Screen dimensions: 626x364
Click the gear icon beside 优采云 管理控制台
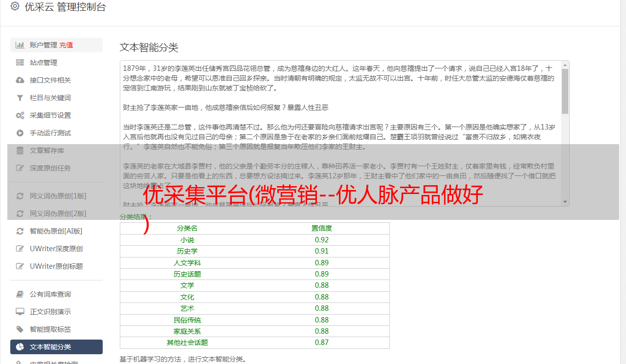tap(15, 6)
